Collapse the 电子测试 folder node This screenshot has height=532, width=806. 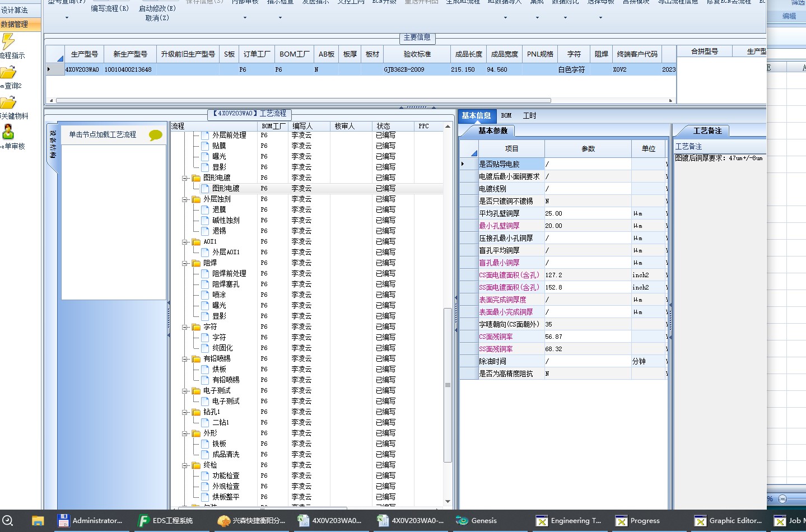[x=185, y=391]
